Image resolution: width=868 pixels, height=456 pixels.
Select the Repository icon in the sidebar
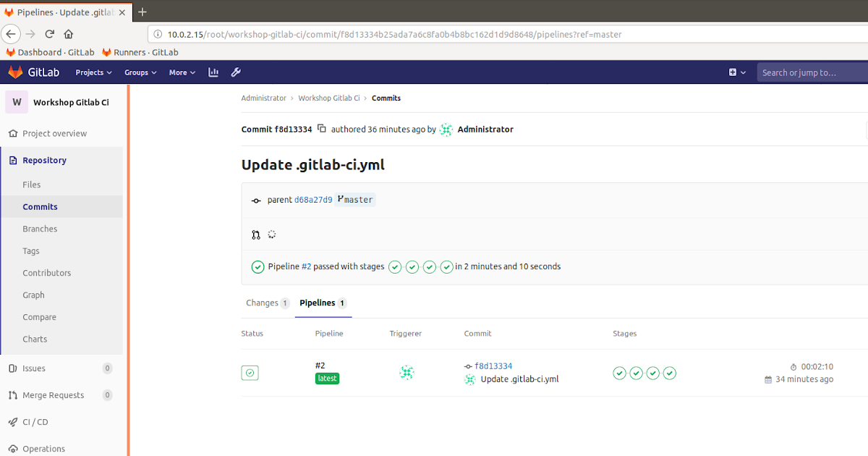point(12,160)
